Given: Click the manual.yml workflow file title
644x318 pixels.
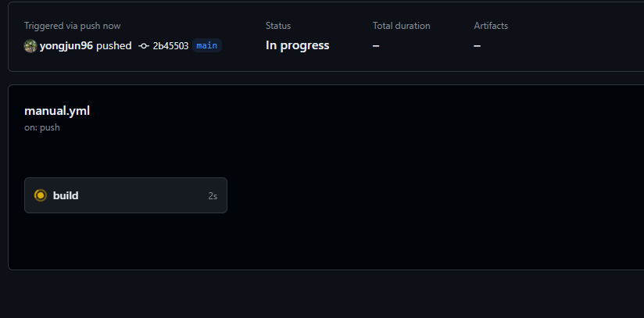Looking at the screenshot, I should click(57, 111).
